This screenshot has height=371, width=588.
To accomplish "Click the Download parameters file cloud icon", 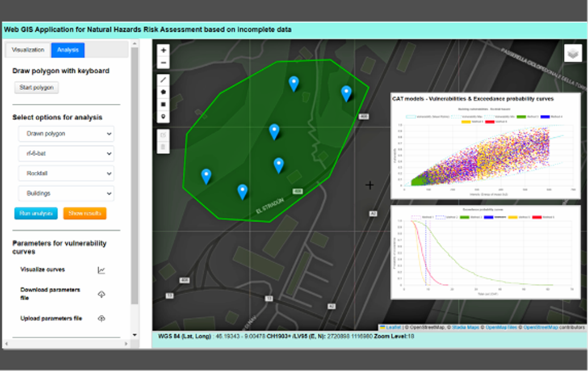I will 102,294.
